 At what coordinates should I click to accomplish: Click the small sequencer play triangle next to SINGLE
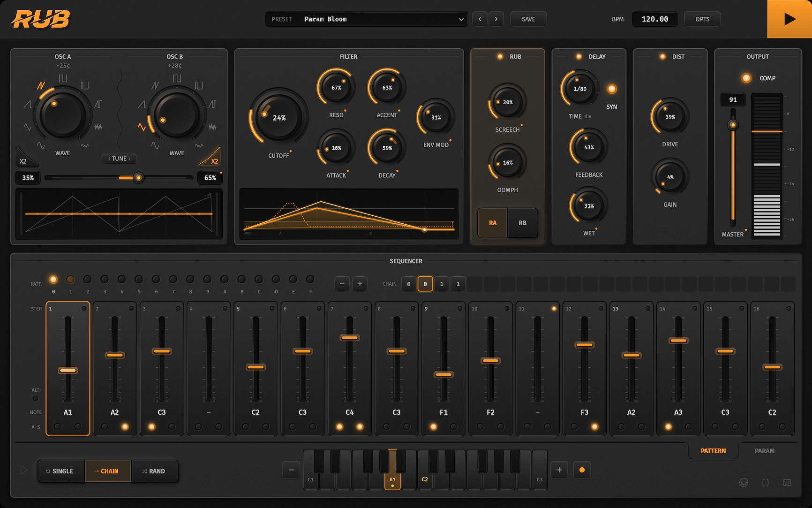24,470
